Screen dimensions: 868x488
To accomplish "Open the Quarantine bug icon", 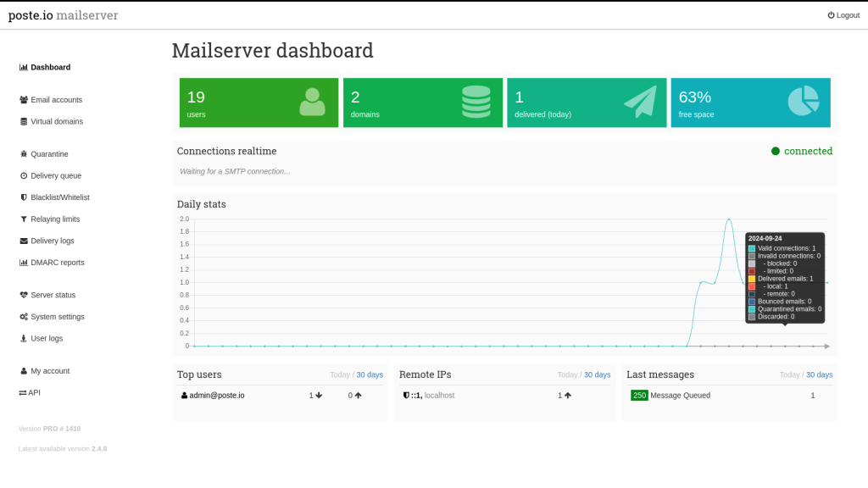I will pos(23,154).
